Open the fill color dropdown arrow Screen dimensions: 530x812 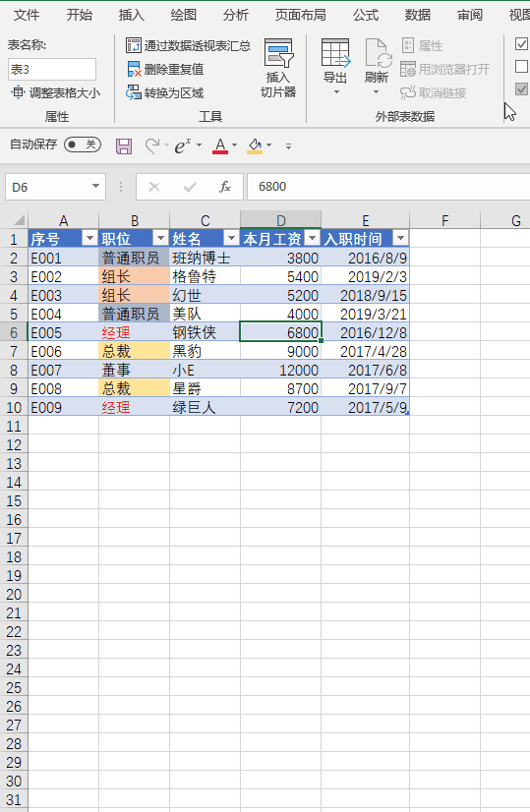[268, 145]
